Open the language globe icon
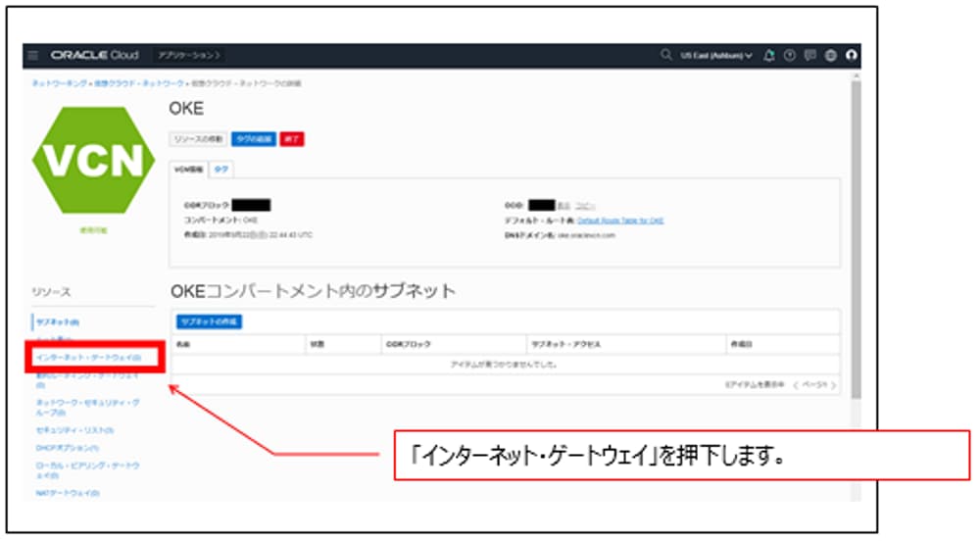The width and height of the screenshot is (980, 541). [831, 56]
